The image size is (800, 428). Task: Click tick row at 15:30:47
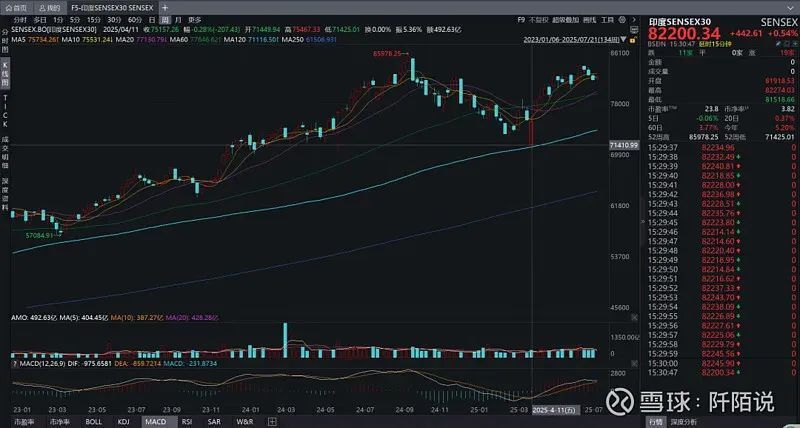pos(720,373)
